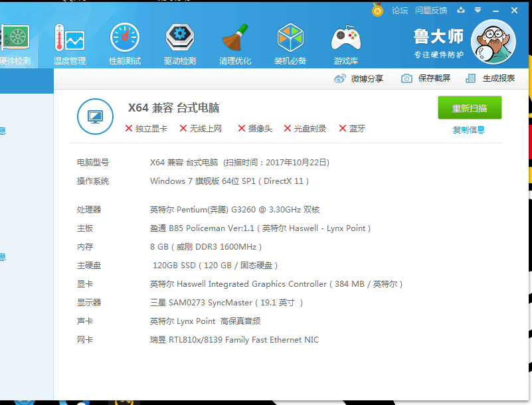The height and width of the screenshot is (405, 532).
Task: Click the 生成报表 report icon
Action: 470,78
